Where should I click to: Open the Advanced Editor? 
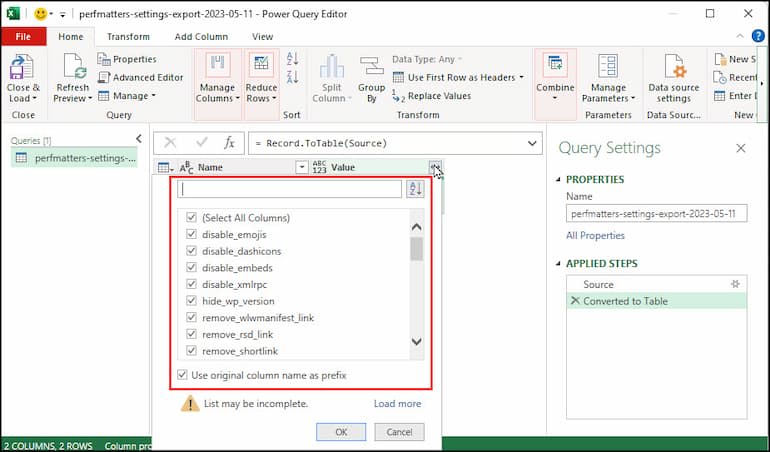(x=140, y=78)
